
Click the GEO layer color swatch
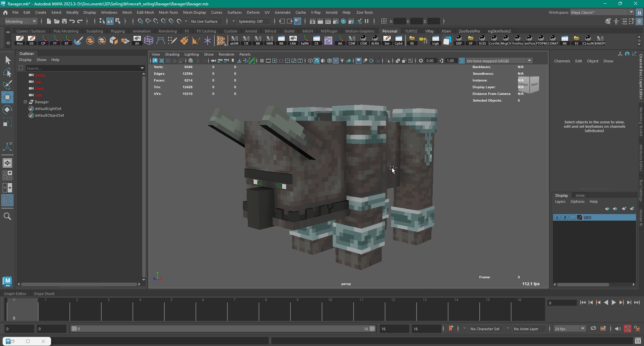coord(580,218)
